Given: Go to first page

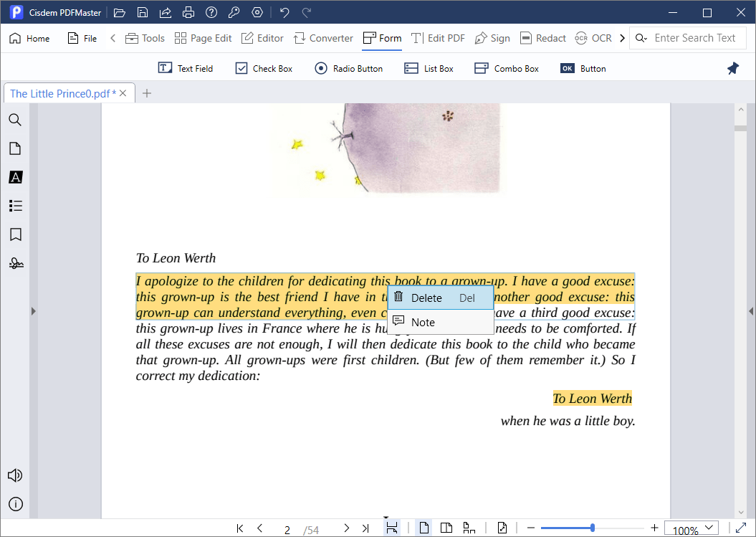Looking at the screenshot, I should click(x=240, y=528).
